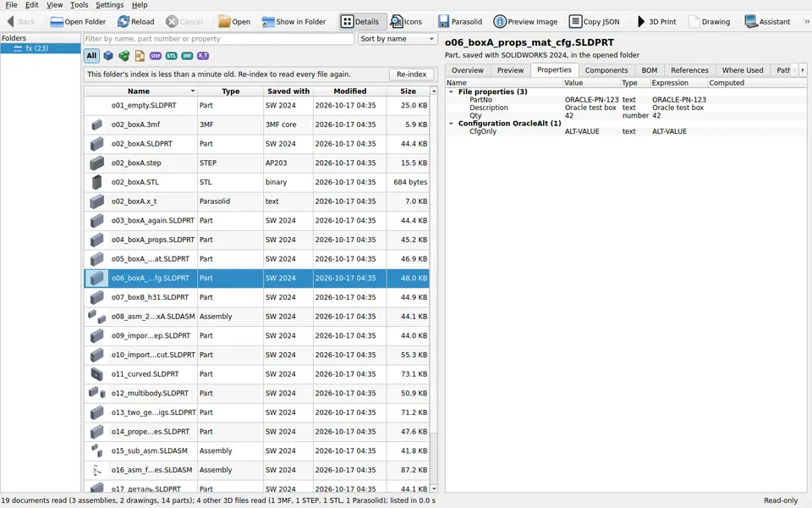Click the file list scroll up arrow

point(434,91)
